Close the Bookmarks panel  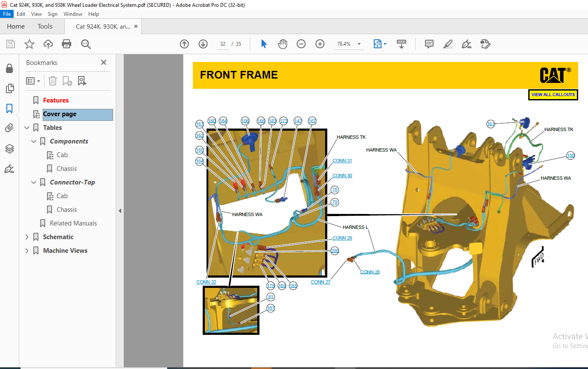coord(104,62)
